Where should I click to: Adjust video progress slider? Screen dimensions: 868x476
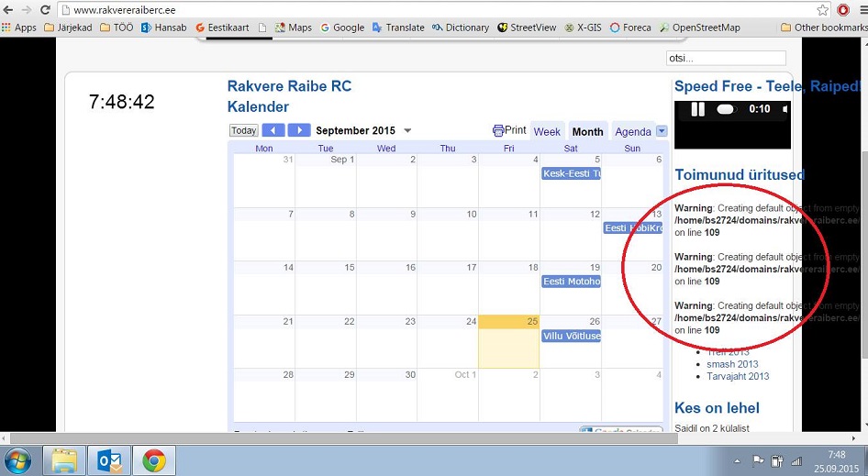point(727,109)
